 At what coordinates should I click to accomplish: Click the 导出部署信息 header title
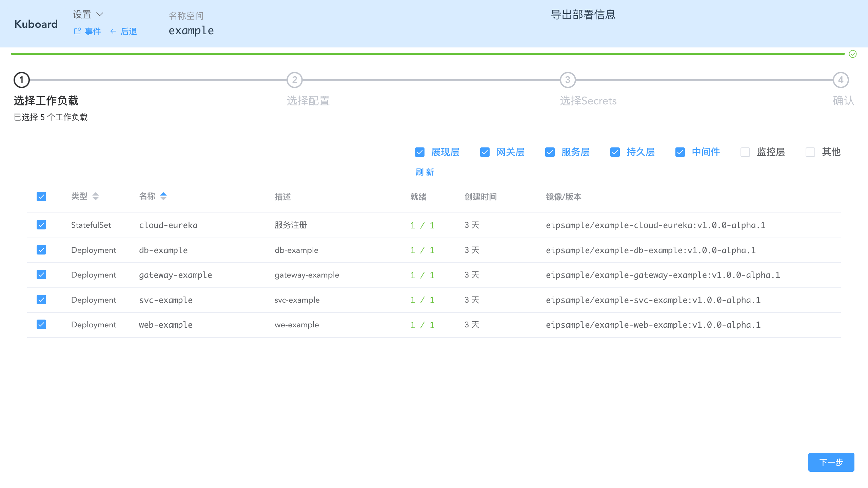click(x=584, y=15)
